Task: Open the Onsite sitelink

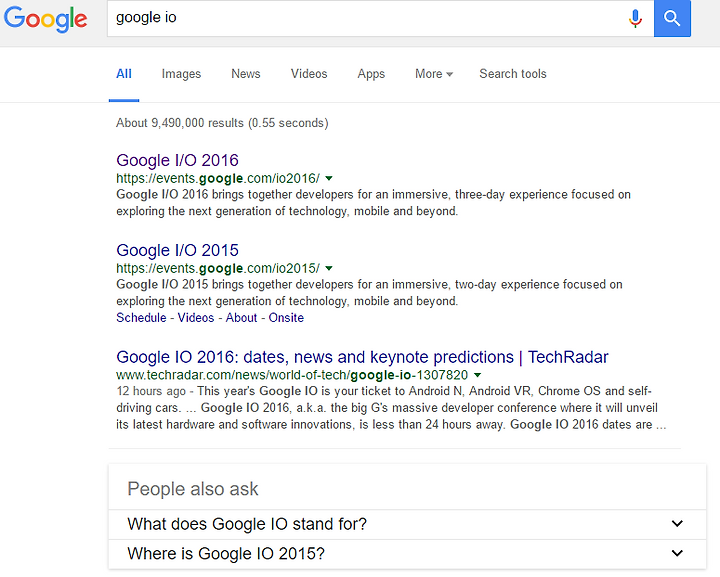Action: pos(286,318)
